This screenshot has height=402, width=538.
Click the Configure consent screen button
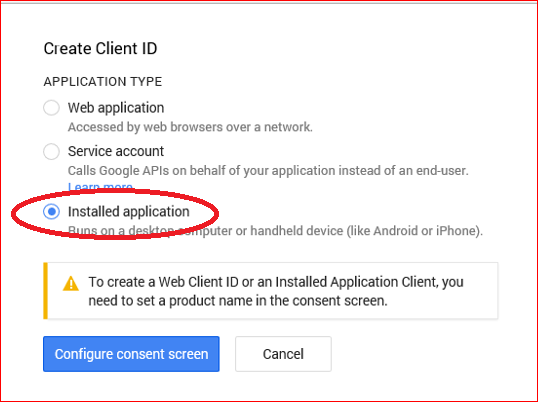point(131,354)
